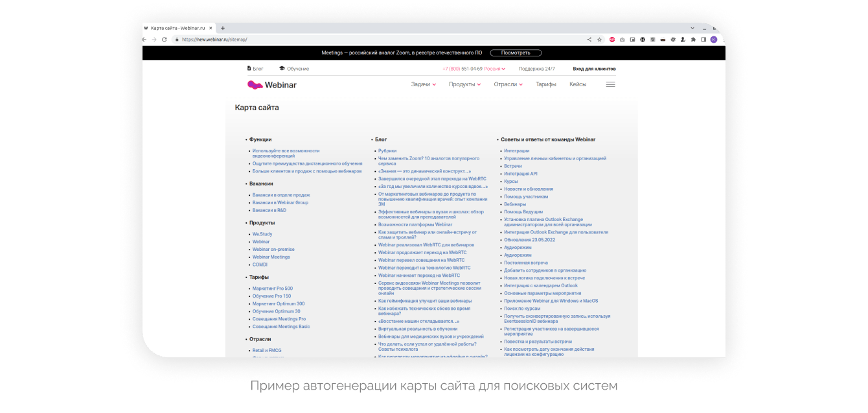The image size is (868, 413).
Task: Expand the 'Задачи' menu
Action: 424,84
